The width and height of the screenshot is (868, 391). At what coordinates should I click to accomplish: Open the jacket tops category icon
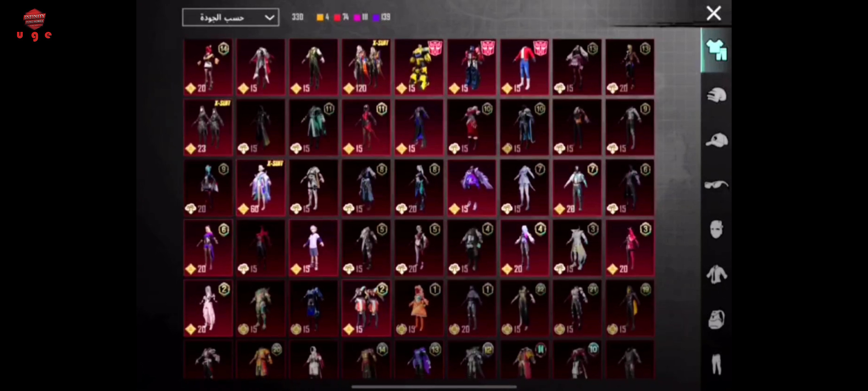[x=716, y=274]
